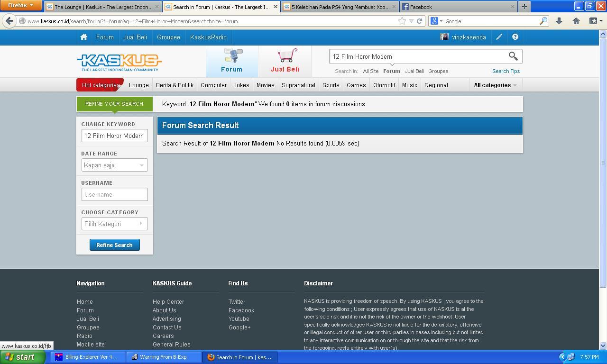Image resolution: width=607 pixels, height=364 pixels.
Task: Open the Regional category
Action: pos(436,85)
